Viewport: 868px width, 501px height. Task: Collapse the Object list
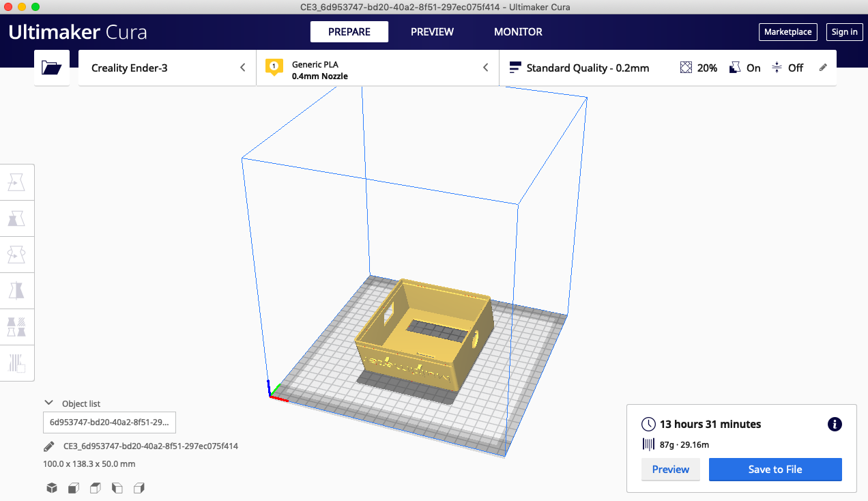point(48,403)
